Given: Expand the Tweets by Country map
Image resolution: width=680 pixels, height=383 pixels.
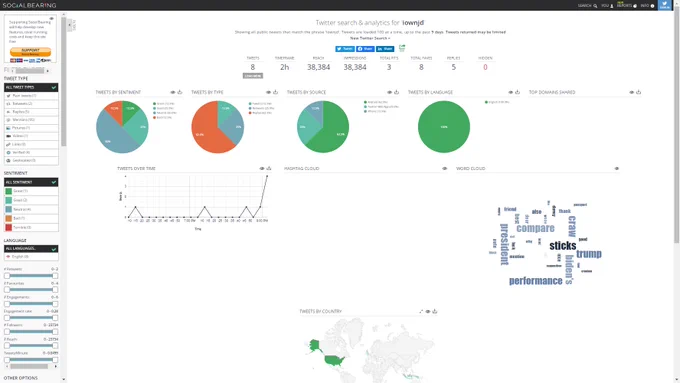Looking at the screenshot, I should [421, 311].
